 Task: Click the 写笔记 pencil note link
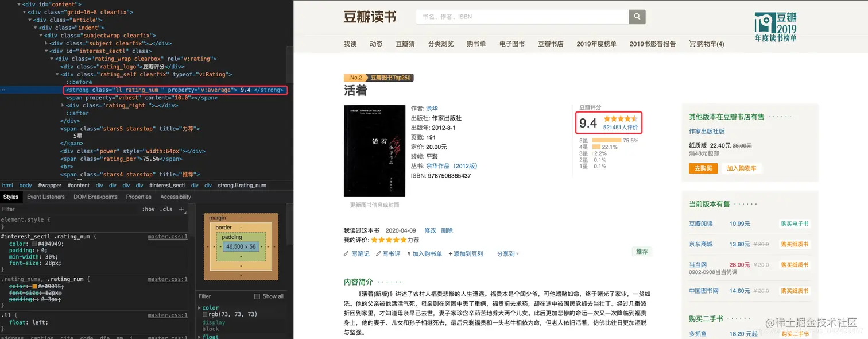356,253
